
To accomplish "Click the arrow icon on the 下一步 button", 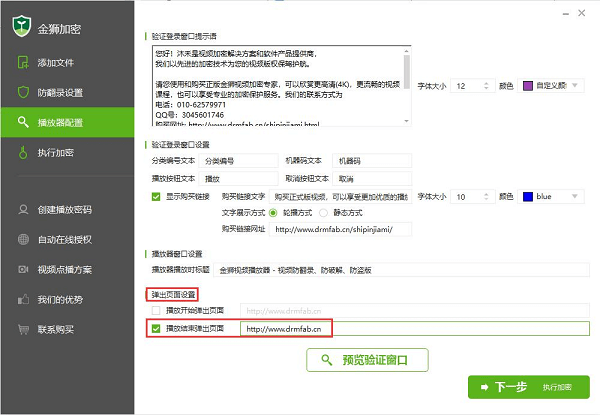I will tap(484, 387).
